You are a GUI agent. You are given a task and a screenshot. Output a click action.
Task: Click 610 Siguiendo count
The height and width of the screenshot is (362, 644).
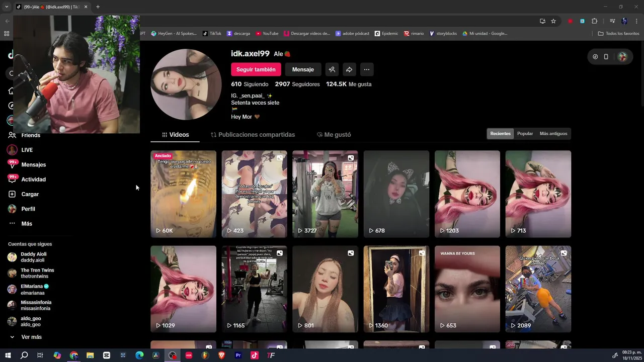tap(250, 84)
